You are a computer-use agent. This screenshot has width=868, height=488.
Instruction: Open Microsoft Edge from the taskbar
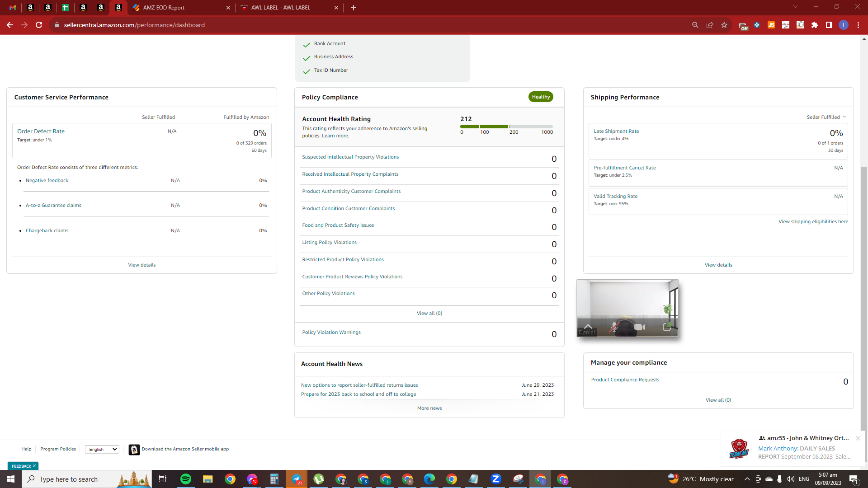coord(429,479)
